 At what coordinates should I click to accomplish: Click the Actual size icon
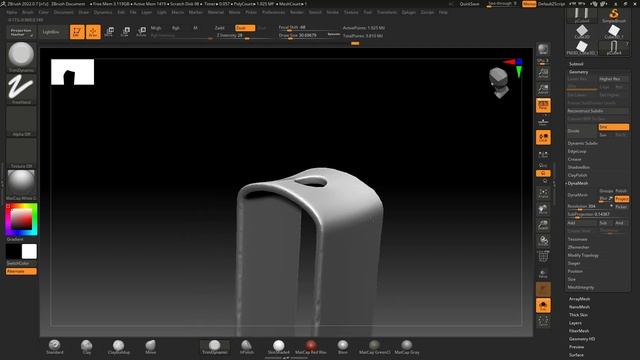(x=543, y=73)
